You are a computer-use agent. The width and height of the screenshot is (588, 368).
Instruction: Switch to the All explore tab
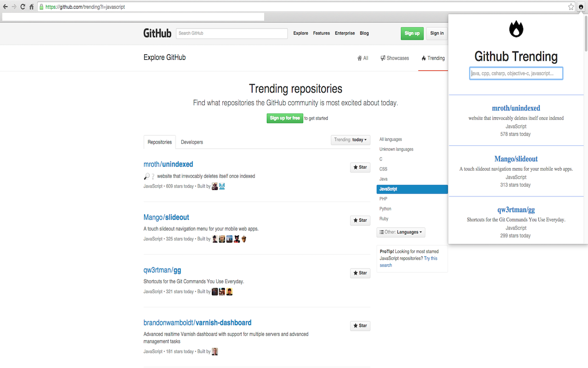click(x=363, y=58)
